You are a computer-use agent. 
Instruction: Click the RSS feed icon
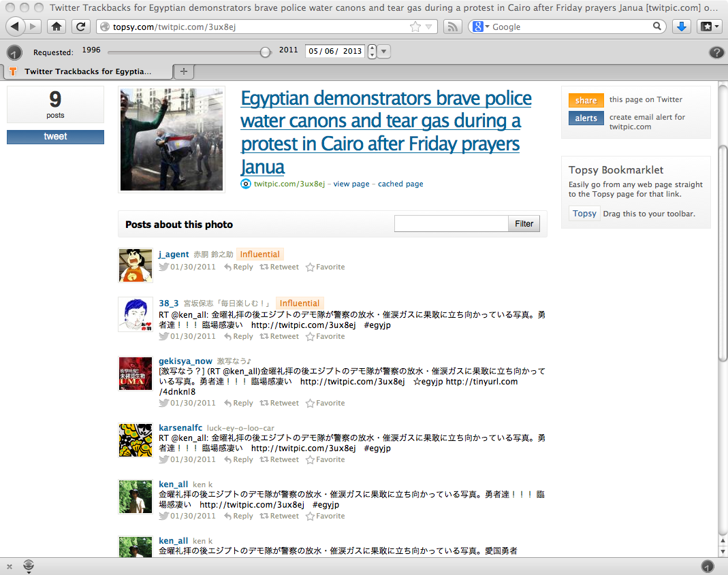tap(452, 27)
